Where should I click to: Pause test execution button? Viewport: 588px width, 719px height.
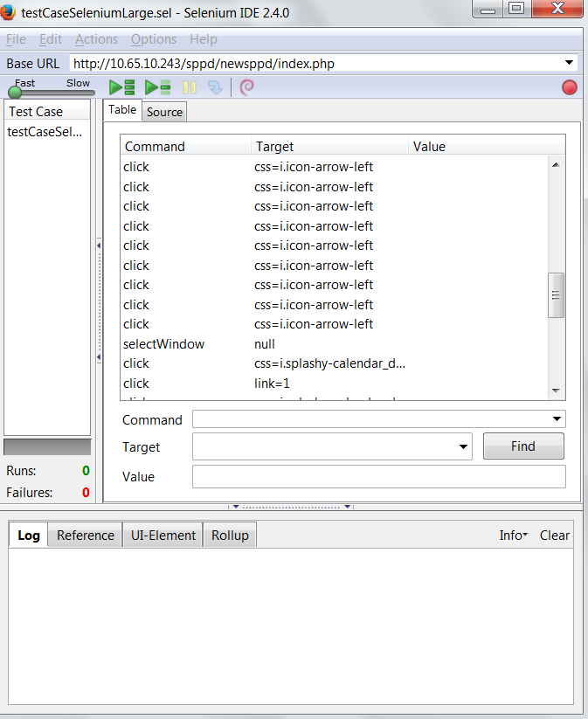pos(190,87)
